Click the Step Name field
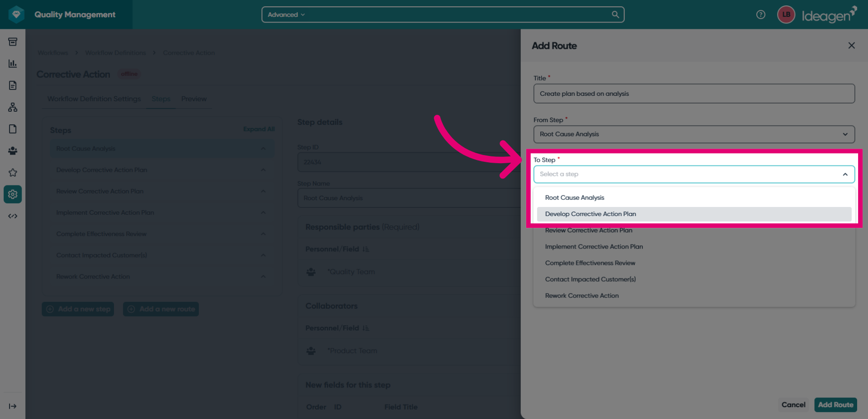 pos(409,198)
